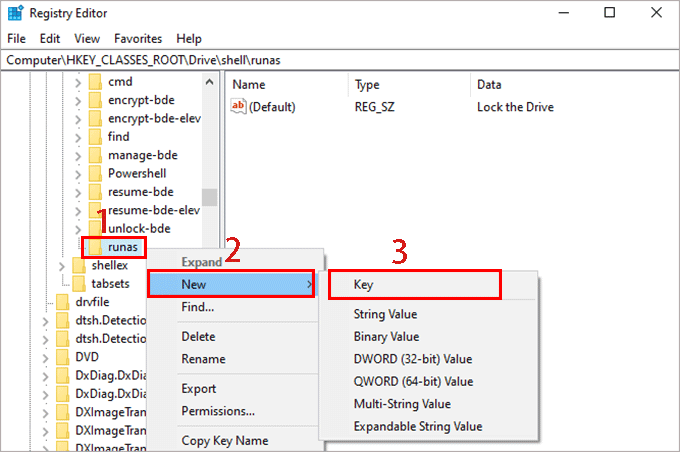The width and height of the screenshot is (680, 452).
Task: Expand the shellex key
Action: pos(61,266)
